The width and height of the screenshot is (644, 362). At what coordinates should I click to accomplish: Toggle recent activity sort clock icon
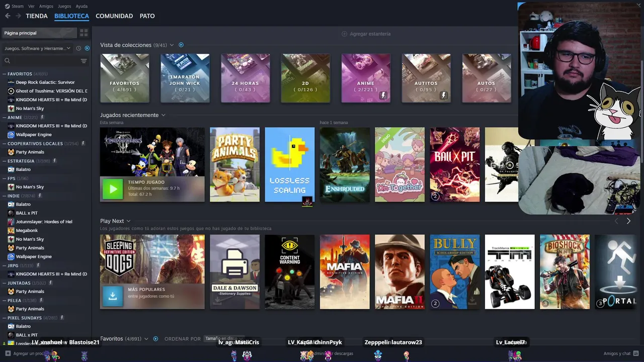point(78,48)
